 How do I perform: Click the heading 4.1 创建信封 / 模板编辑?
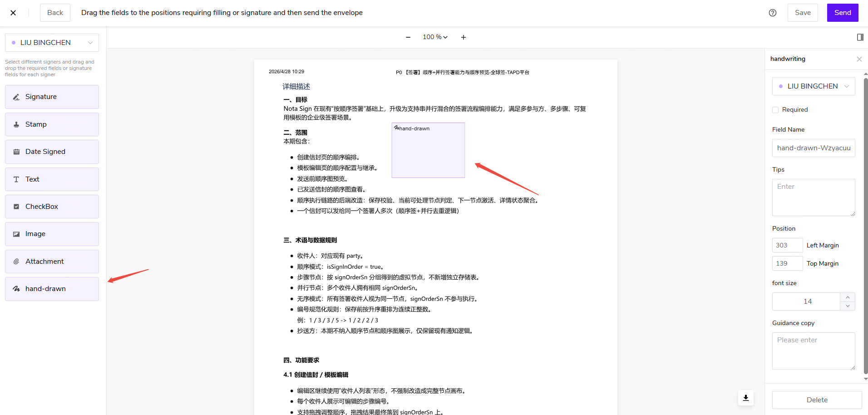click(x=316, y=375)
